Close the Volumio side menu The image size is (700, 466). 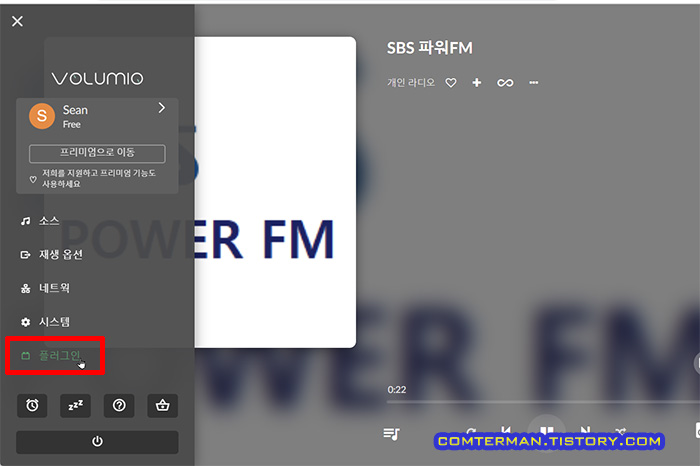click(17, 21)
